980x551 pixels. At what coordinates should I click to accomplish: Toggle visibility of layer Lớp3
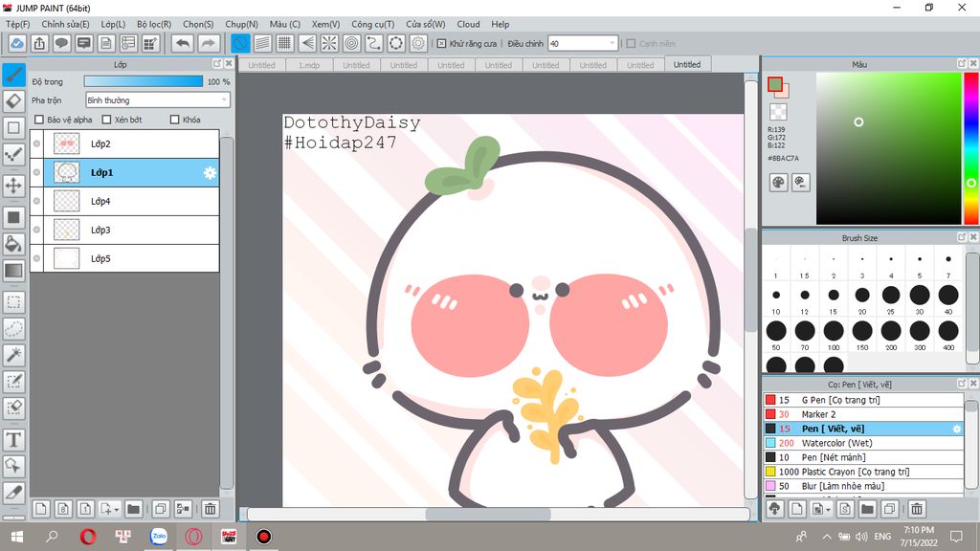pos(37,230)
